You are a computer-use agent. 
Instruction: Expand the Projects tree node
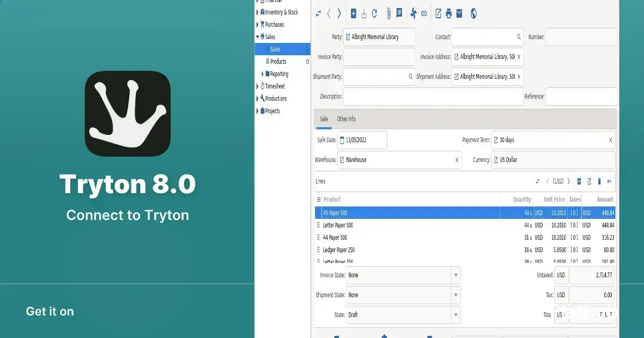point(257,111)
